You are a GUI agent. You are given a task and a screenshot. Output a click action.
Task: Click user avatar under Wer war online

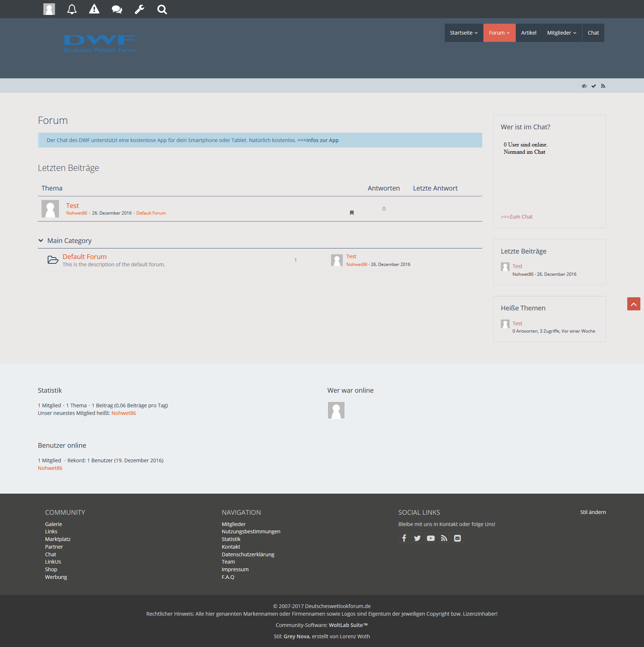[336, 410]
